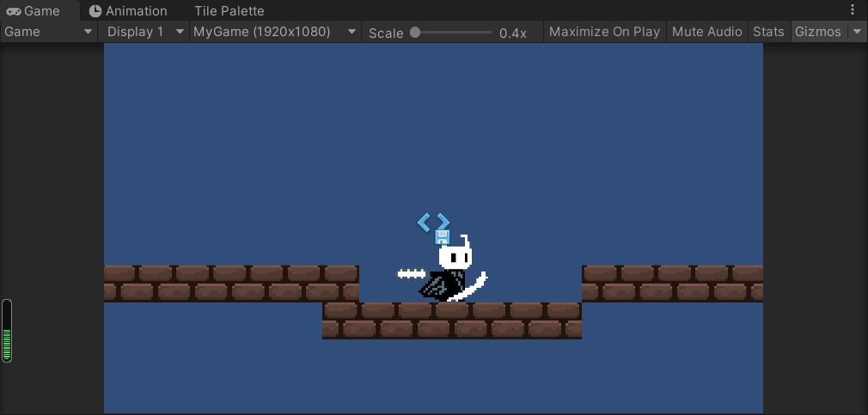
Task: Switch to the Game tab
Action: click(40, 10)
